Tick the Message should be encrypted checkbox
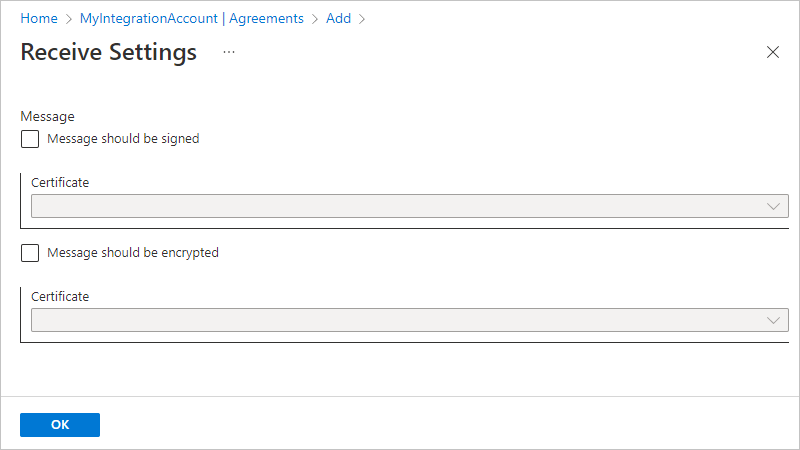The width and height of the screenshot is (800, 450). coord(30,253)
